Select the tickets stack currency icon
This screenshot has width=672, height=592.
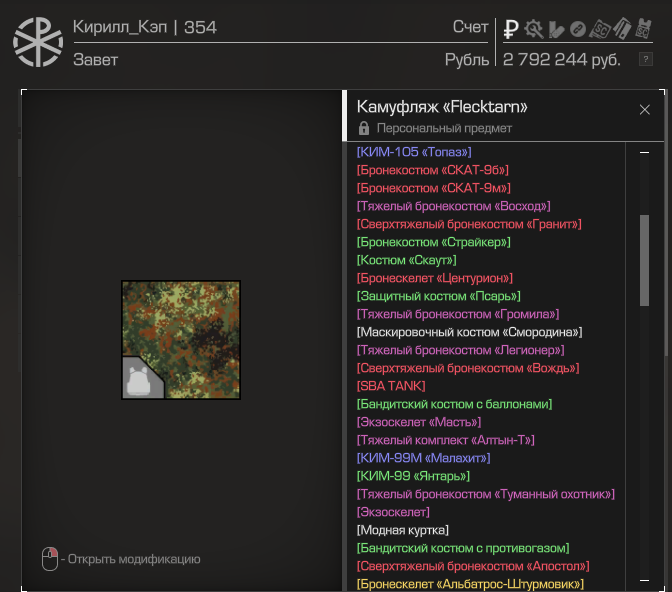[622, 29]
